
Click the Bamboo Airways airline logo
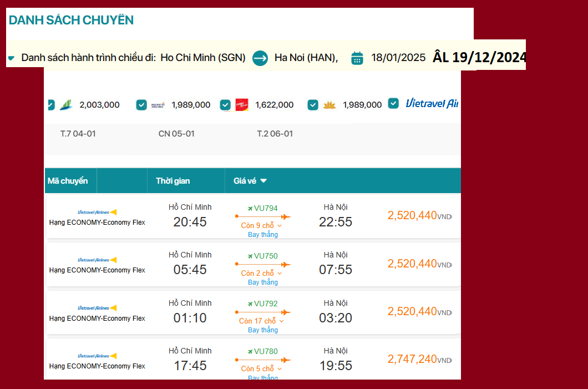pyautogui.click(x=67, y=104)
